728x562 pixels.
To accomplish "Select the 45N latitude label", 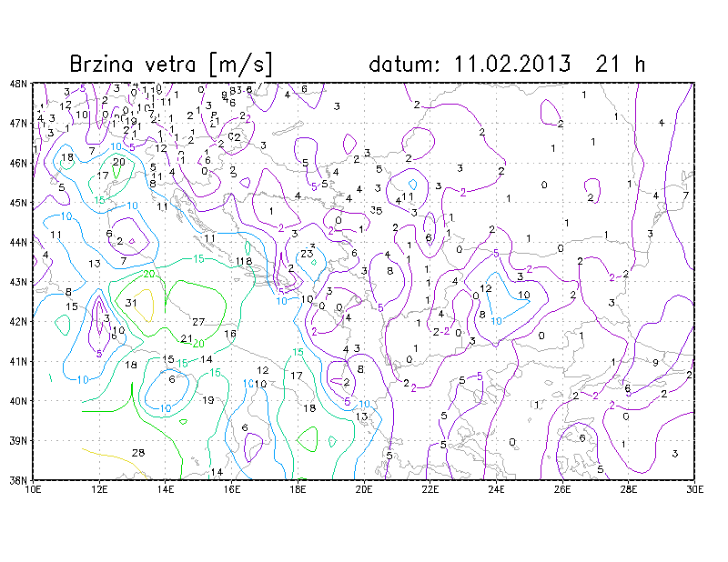I will pos(18,203).
